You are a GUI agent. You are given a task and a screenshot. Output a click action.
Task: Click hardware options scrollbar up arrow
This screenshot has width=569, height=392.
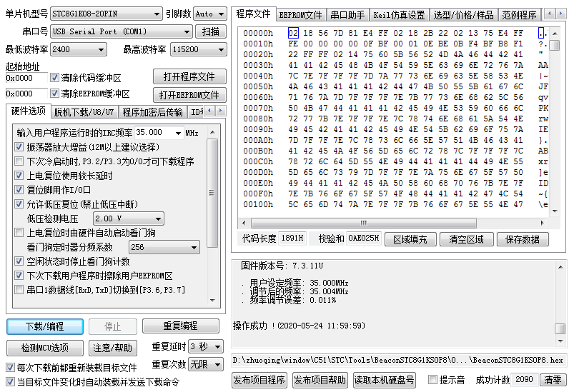(x=212, y=132)
